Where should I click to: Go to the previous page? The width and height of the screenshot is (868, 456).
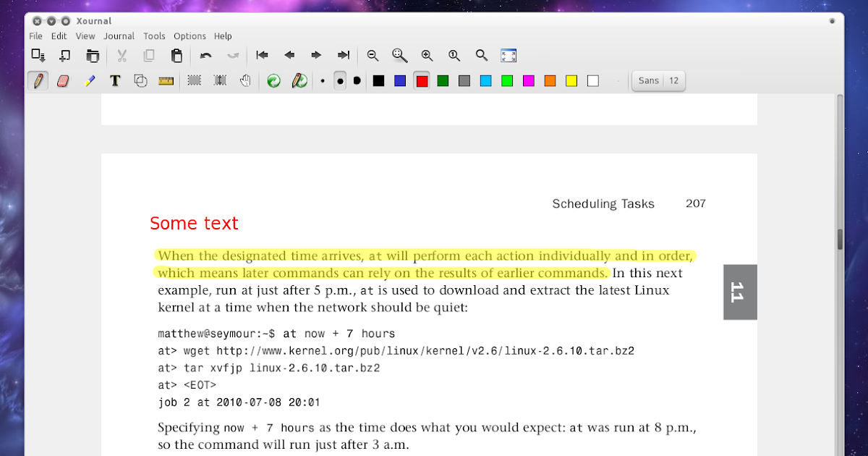289,55
